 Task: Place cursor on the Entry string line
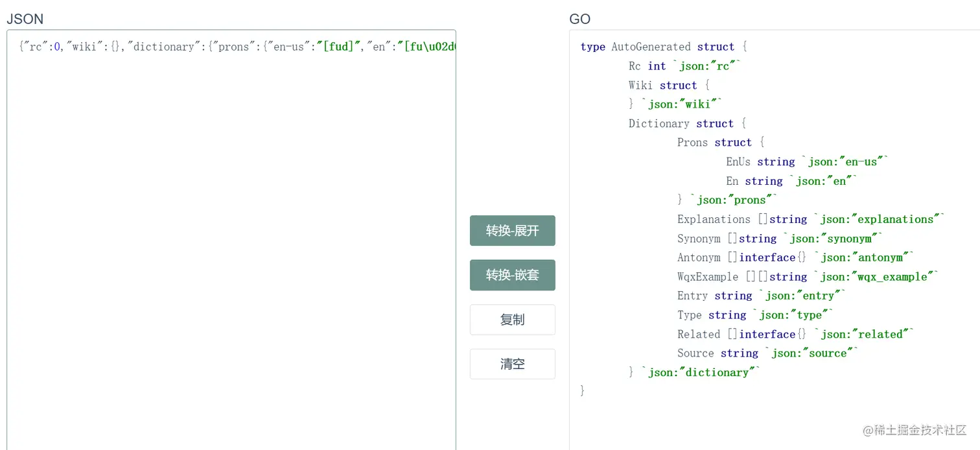click(x=761, y=296)
